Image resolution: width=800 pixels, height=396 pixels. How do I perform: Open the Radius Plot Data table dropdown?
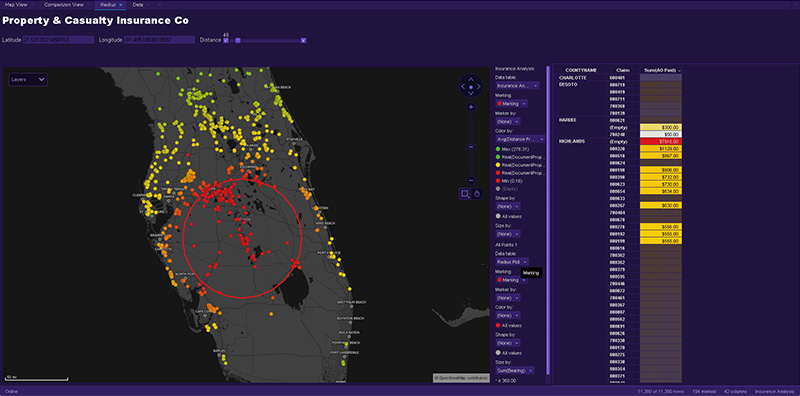[512, 261]
